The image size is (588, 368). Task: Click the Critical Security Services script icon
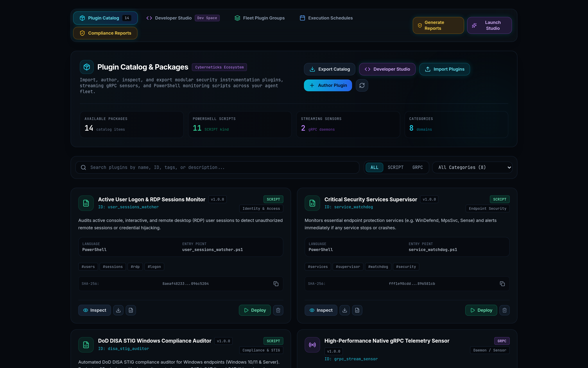[312, 203]
